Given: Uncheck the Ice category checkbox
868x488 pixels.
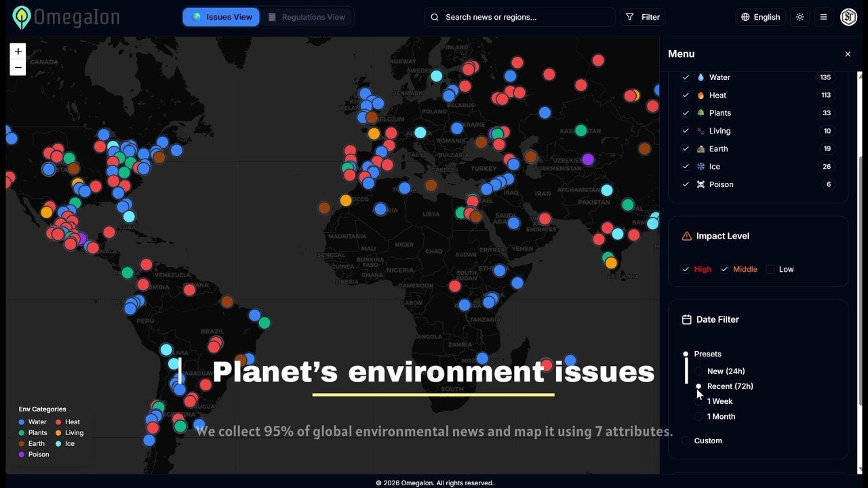Looking at the screenshot, I should (686, 167).
